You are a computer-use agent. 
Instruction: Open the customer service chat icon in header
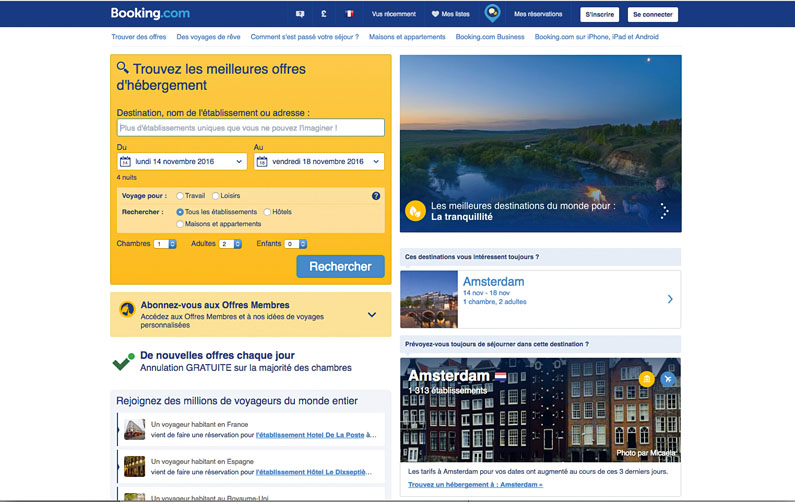(x=300, y=14)
